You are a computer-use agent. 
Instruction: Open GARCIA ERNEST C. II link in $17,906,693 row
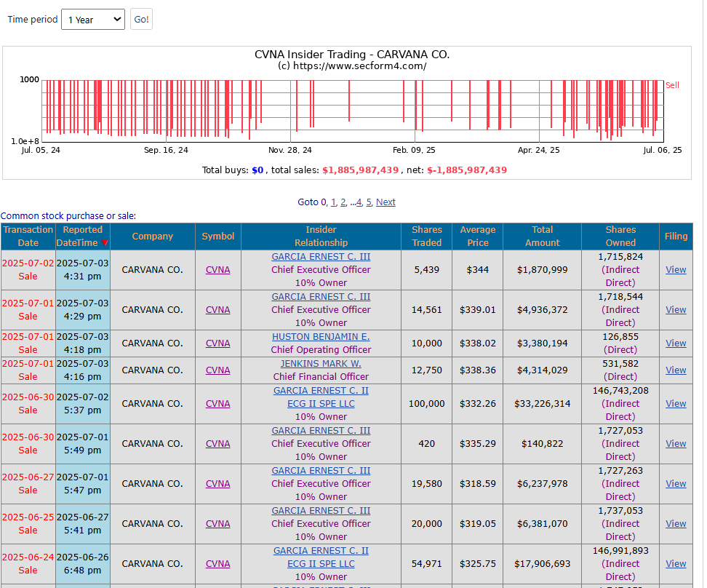coord(321,551)
